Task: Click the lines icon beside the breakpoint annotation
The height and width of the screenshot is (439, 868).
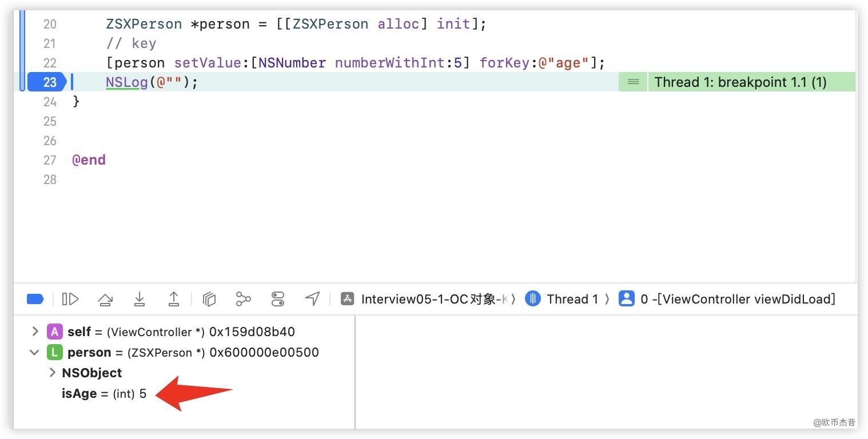Action: tap(633, 82)
